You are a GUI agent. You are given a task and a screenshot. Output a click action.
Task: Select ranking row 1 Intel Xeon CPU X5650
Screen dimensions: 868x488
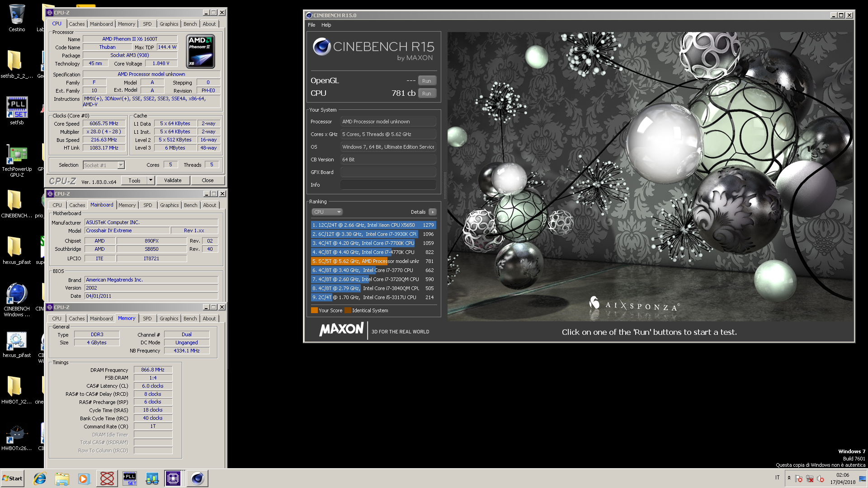click(373, 225)
